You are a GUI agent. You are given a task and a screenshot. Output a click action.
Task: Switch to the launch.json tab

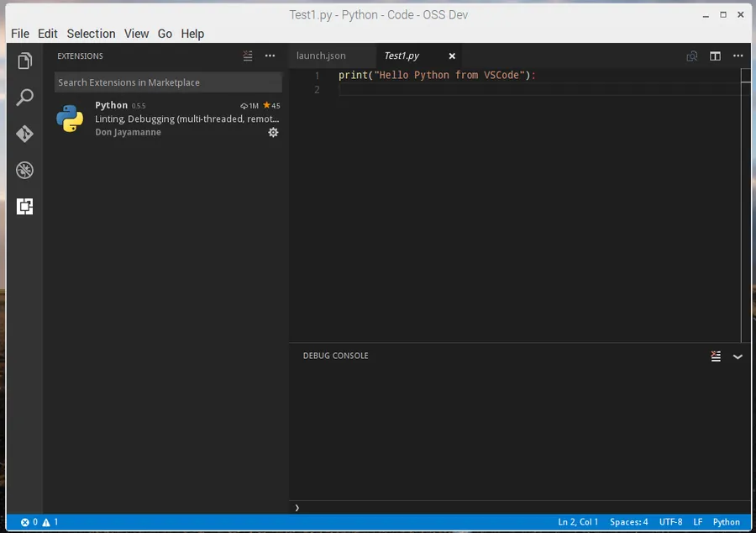(321, 56)
